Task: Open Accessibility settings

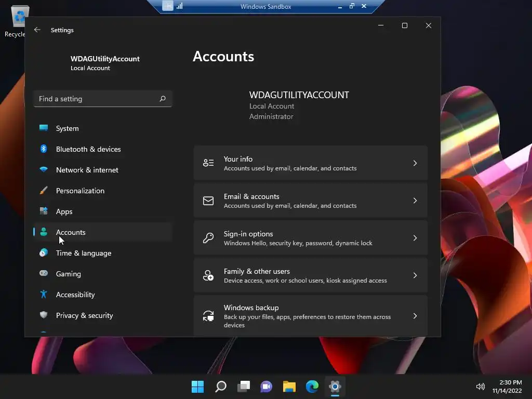Action: click(x=103, y=295)
